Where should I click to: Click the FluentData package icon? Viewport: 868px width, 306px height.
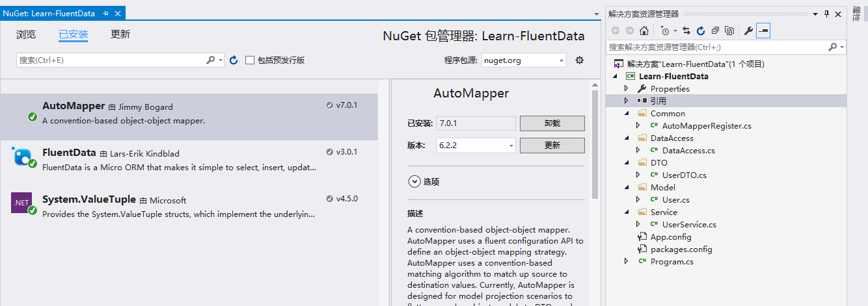(x=23, y=157)
